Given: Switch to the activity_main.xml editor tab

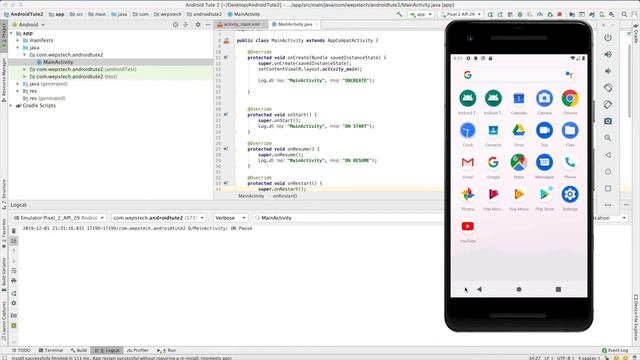Looking at the screenshot, I should tap(241, 24).
